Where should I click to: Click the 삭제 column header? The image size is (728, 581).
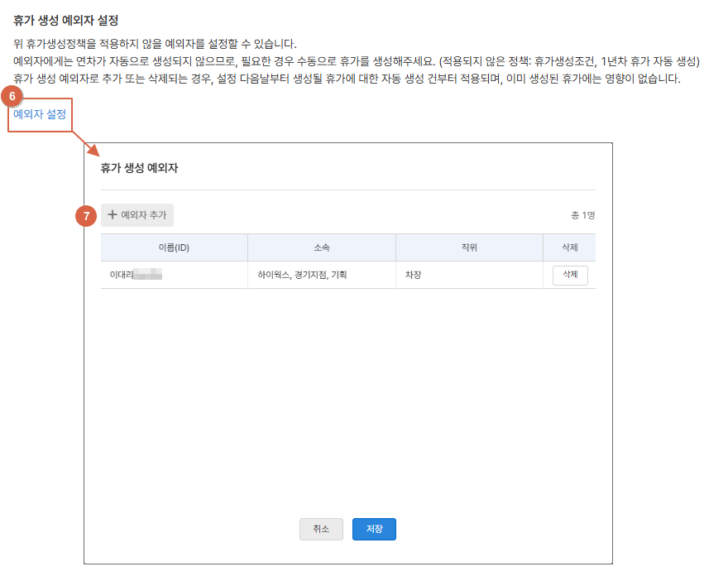point(569,247)
